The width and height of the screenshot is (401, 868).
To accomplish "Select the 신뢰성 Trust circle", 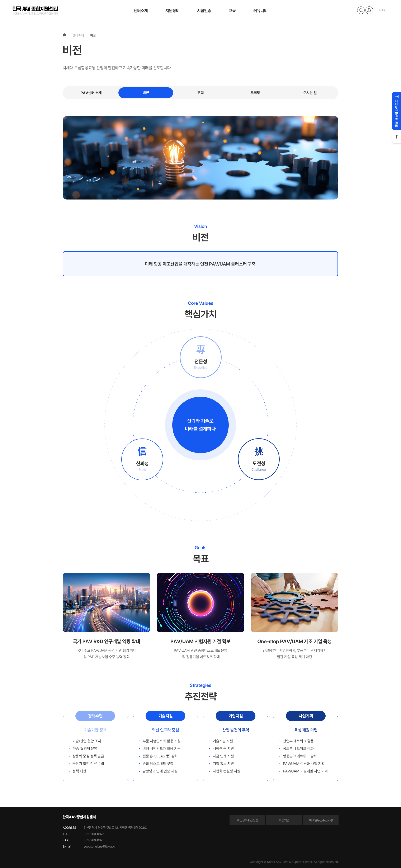I will 142,459.
